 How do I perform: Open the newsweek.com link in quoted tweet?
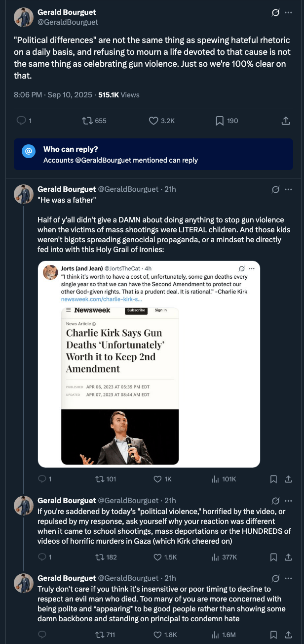coord(101,299)
